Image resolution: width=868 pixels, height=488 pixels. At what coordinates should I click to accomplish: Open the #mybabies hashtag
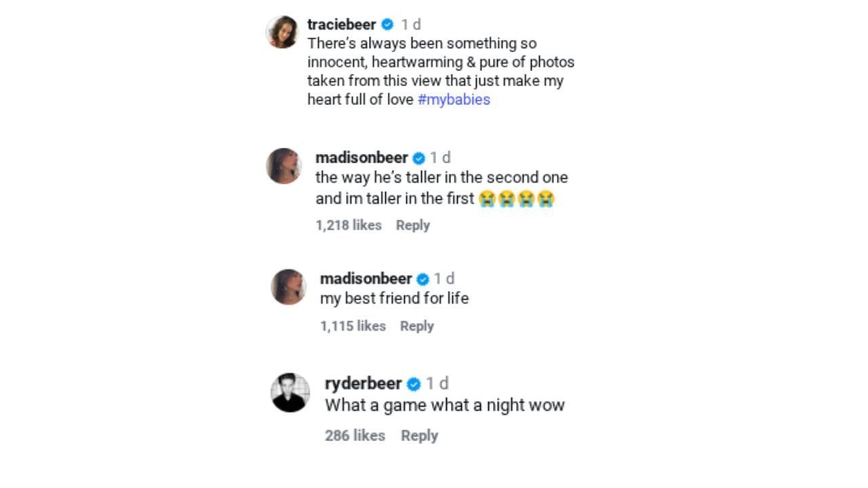[454, 100]
